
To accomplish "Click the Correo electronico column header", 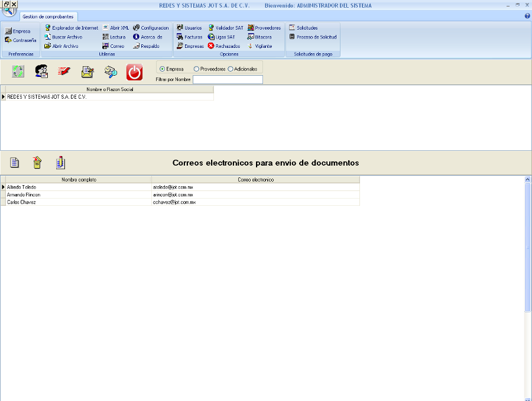I will (x=255, y=179).
